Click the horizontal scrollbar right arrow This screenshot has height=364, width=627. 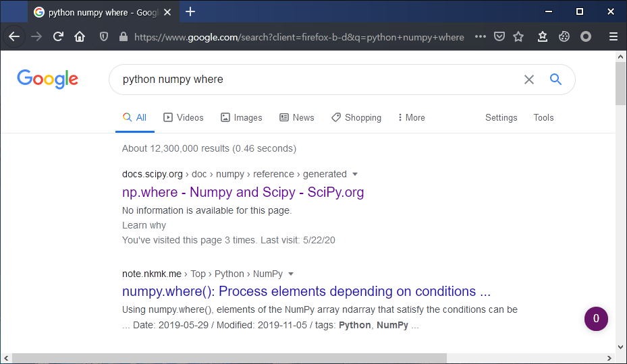click(x=609, y=358)
